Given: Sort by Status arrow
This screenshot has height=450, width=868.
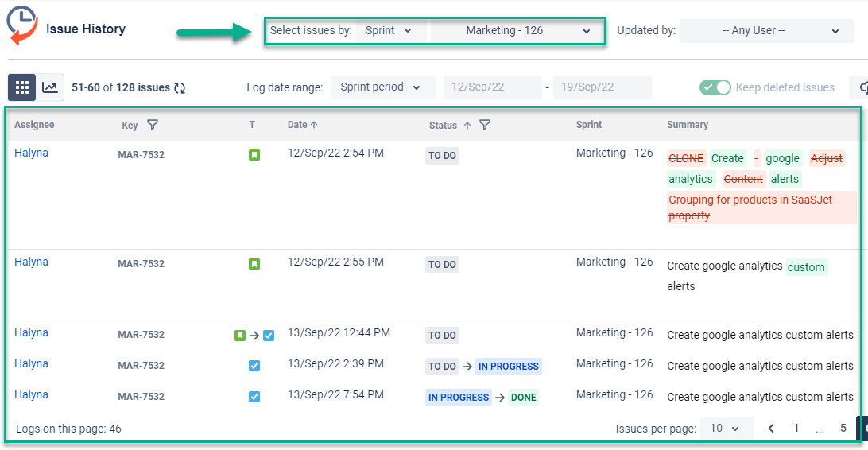Looking at the screenshot, I should point(467,126).
